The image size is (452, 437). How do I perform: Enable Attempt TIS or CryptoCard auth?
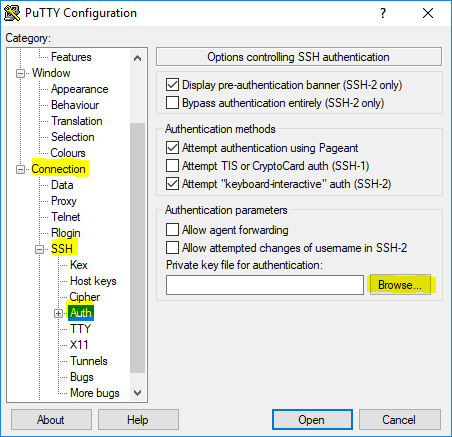tap(172, 166)
